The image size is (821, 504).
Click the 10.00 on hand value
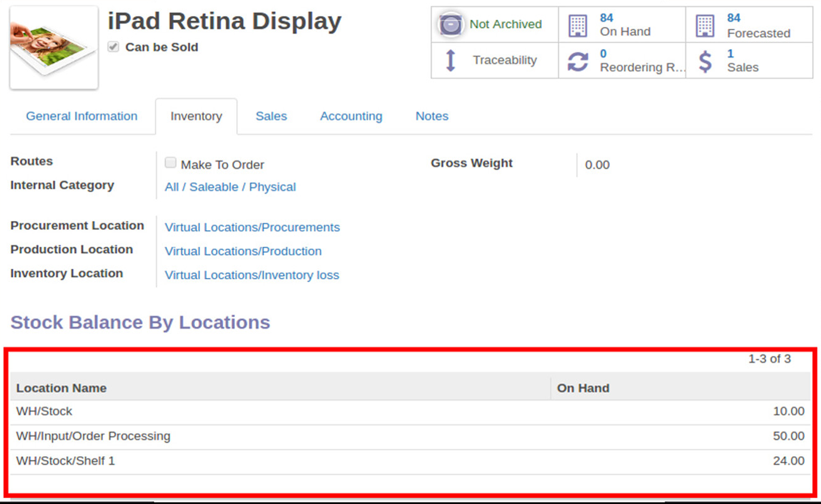tap(788, 411)
